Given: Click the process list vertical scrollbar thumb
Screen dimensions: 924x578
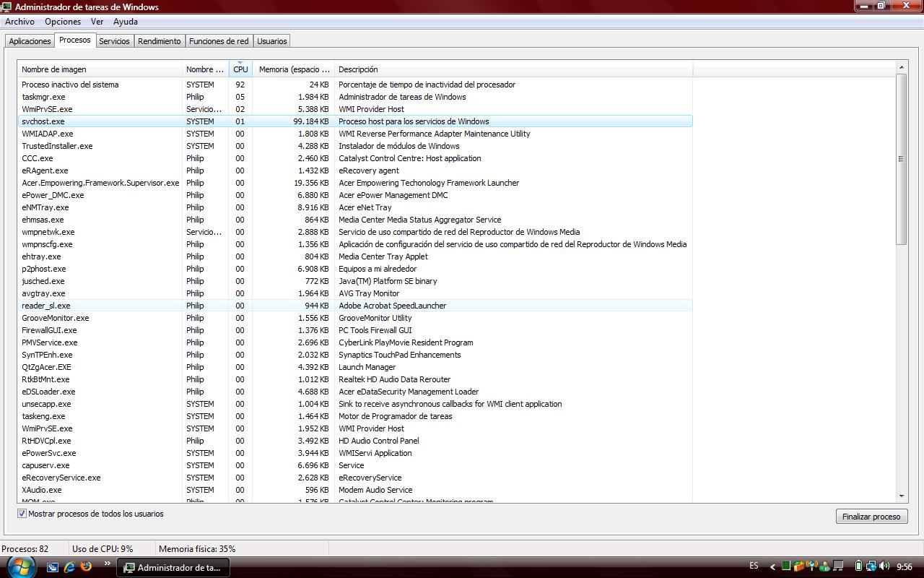Looking at the screenshot, I should click(901, 159).
